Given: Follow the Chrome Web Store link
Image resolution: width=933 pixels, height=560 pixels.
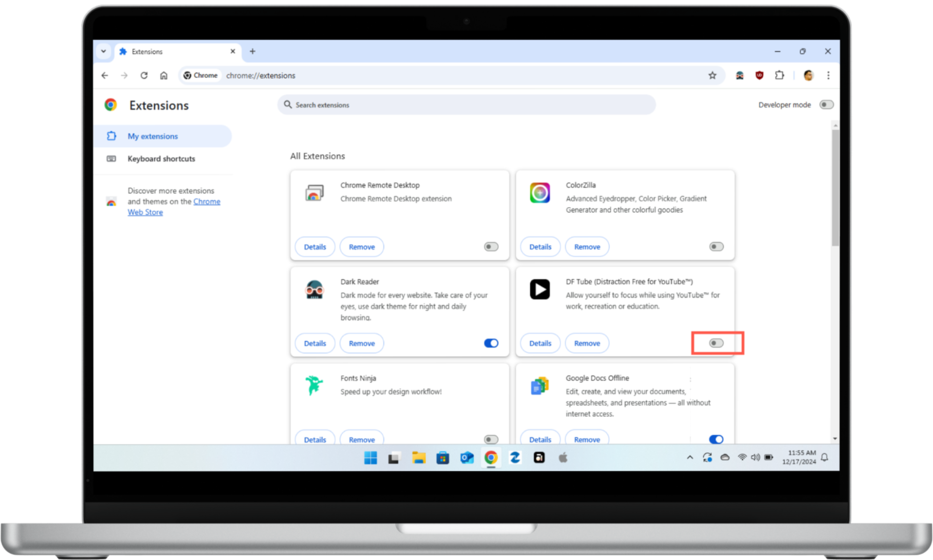Looking at the screenshot, I should [x=174, y=207].
